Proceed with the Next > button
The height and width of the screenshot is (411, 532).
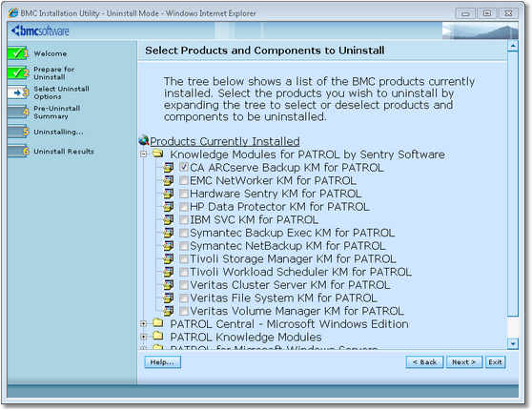463,361
